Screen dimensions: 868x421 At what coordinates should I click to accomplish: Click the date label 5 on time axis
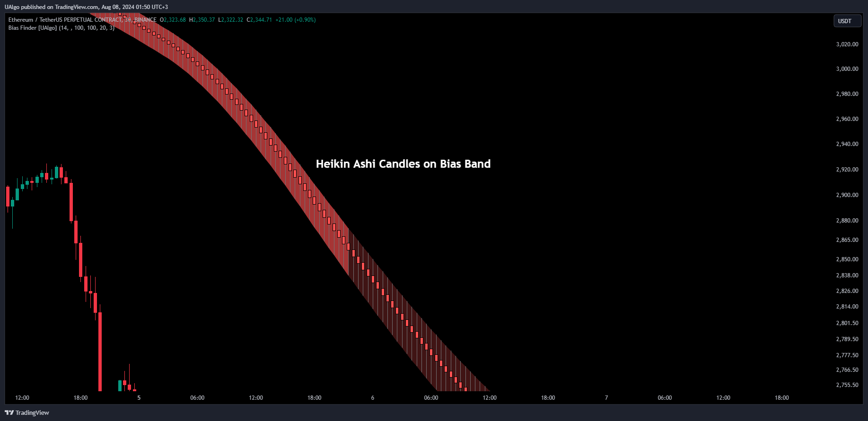pyautogui.click(x=139, y=398)
